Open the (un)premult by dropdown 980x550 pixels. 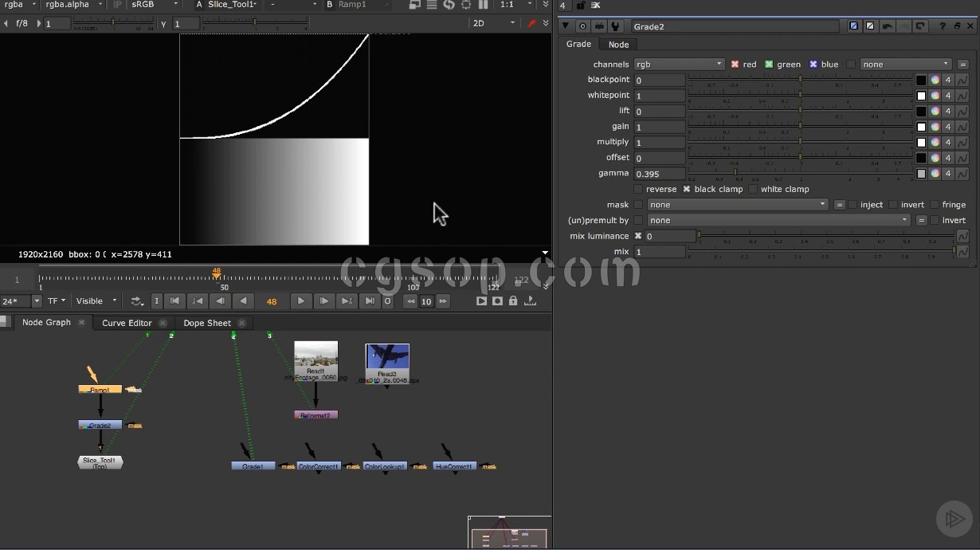click(x=778, y=221)
